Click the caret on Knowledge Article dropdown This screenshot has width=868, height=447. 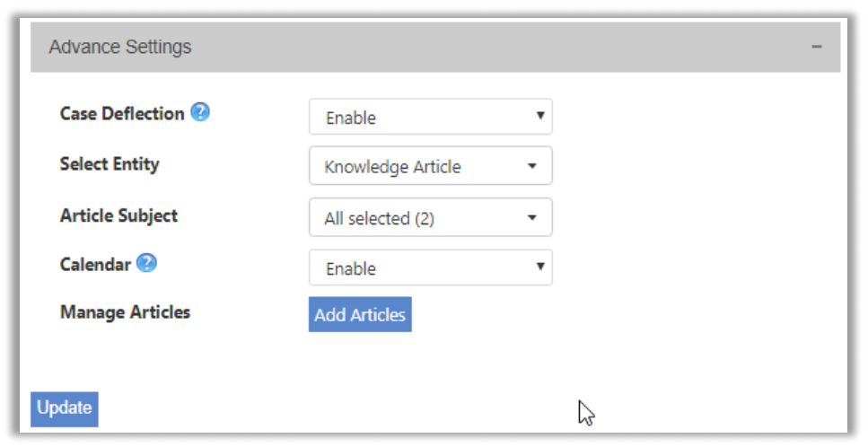(x=532, y=166)
